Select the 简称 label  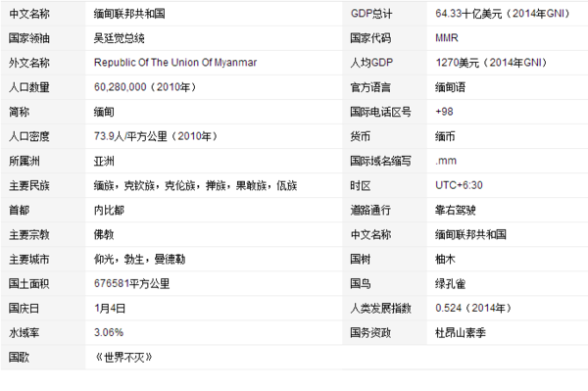click(20, 112)
